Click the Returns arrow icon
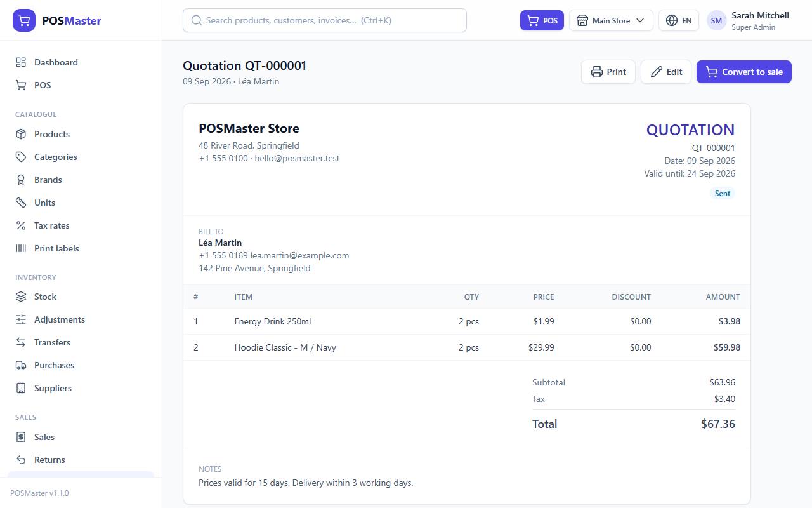The height and width of the screenshot is (508, 812). pyautogui.click(x=21, y=460)
